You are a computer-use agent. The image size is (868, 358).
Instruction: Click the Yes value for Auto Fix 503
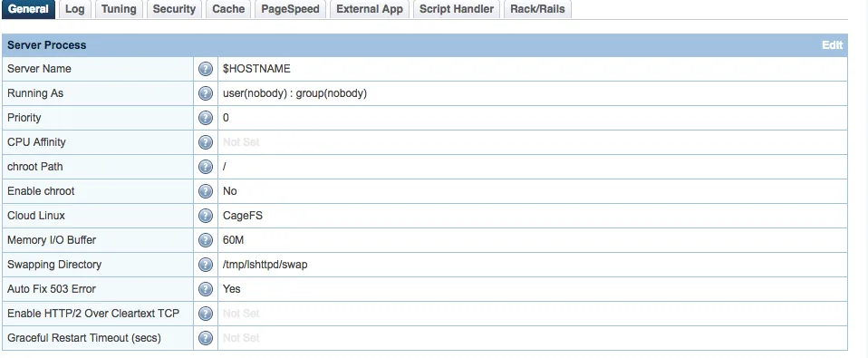(x=231, y=289)
